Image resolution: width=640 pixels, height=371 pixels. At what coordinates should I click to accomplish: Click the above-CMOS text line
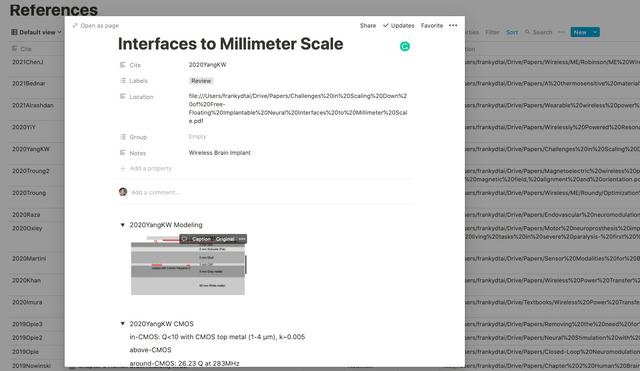[150, 350]
